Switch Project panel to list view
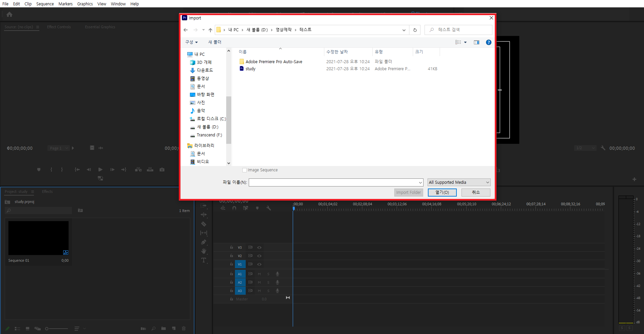The image size is (644, 334). coord(17,329)
